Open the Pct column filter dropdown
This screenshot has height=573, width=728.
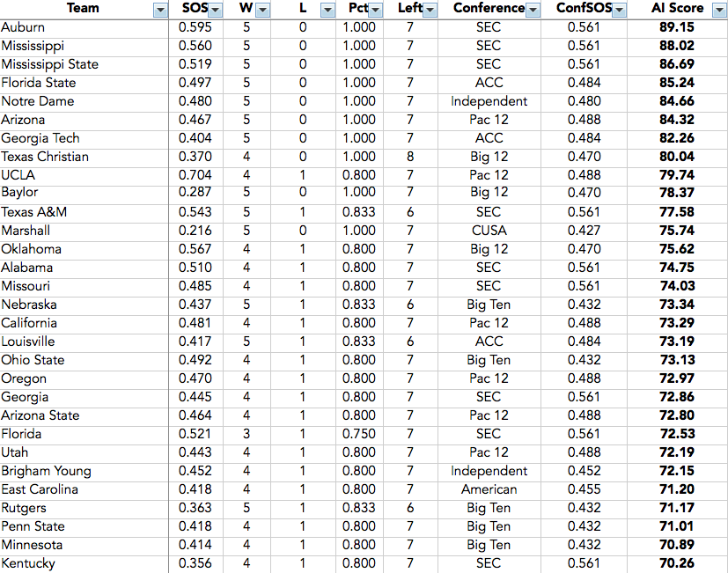pyautogui.click(x=376, y=10)
